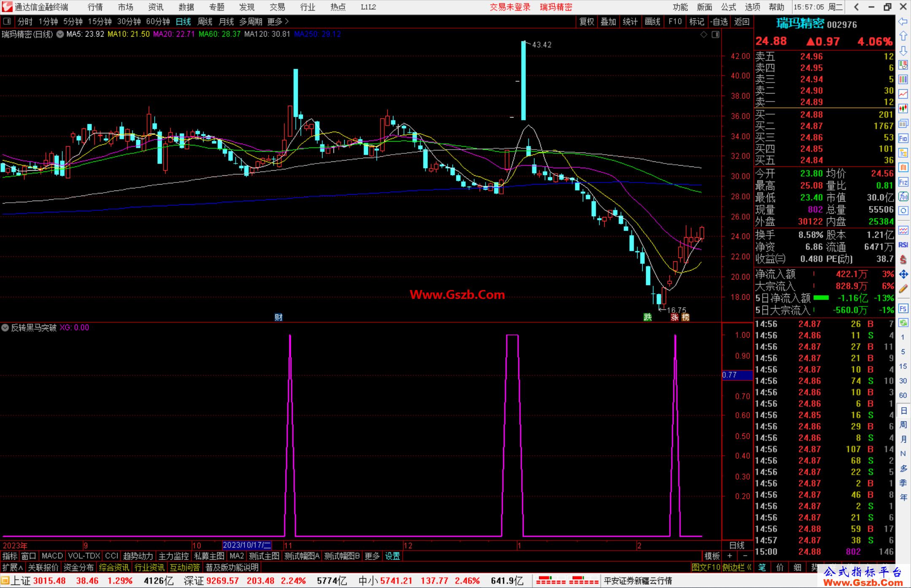Switch to 1-minute period in right sidebar
This screenshot has height=588, width=911.
(x=903, y=337)
